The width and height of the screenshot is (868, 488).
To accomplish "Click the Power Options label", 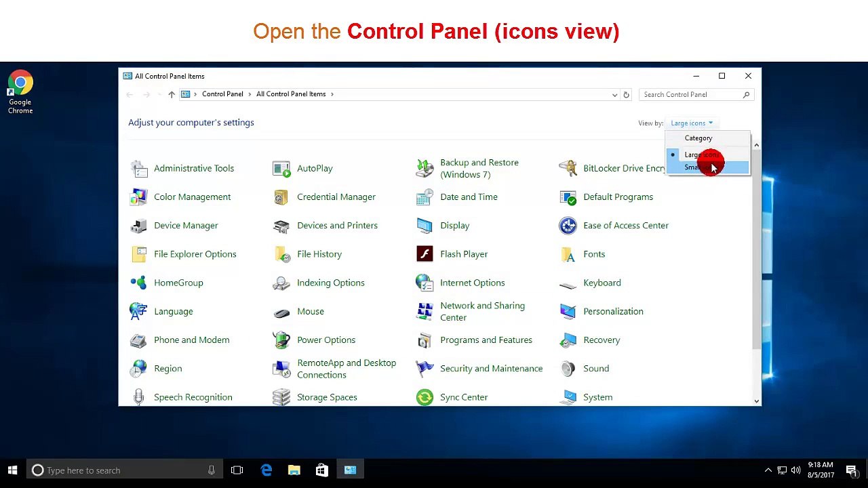I will (x=326, y=340).
